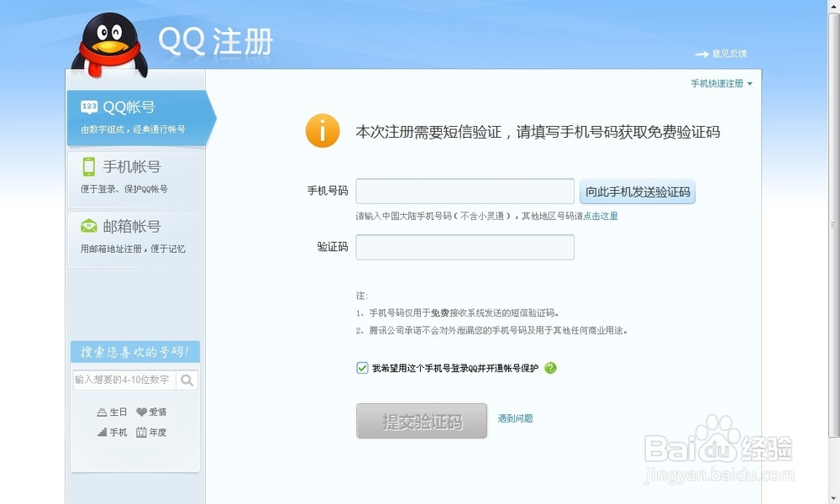Click the orange information icon
This screenshot has height=504, width=840.
[x=323, y=131]
